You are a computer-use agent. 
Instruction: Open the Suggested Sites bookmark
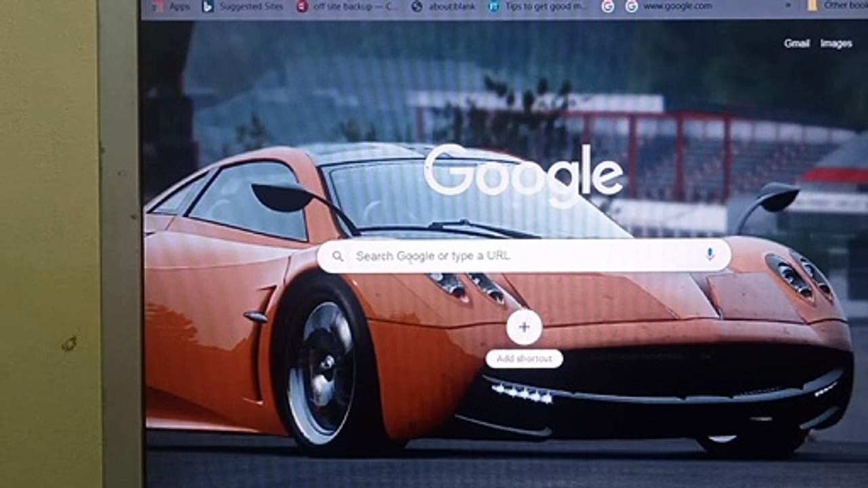[241, 6]
